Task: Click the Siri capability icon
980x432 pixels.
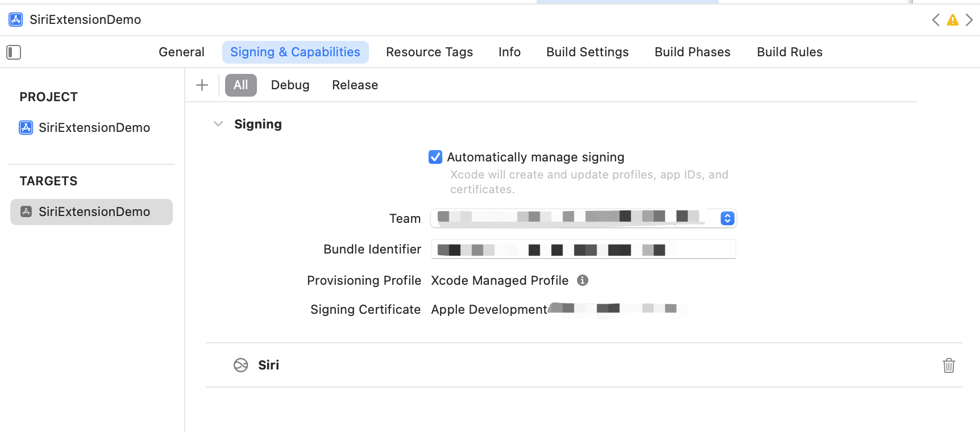Action: coord(241,365)
